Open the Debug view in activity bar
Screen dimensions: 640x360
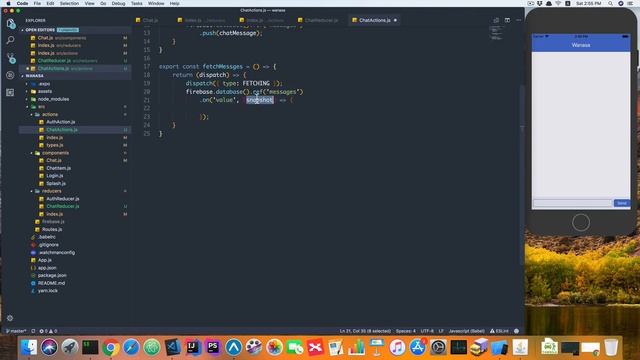pos(10,75)
